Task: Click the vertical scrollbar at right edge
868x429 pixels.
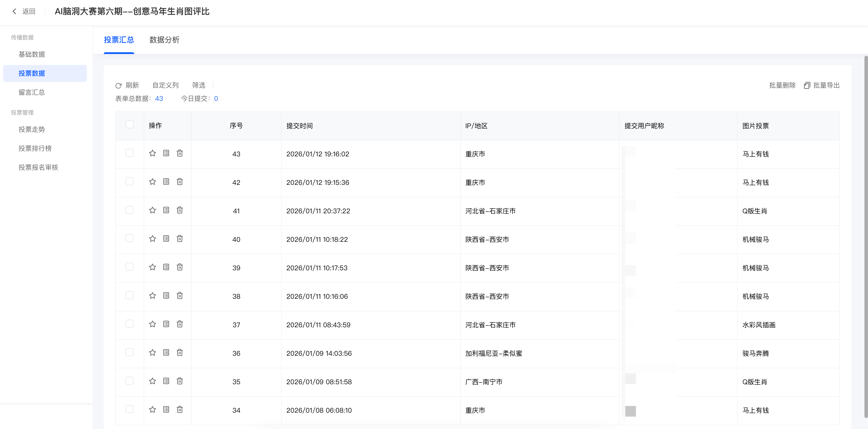Action: pyautogui.click(x=865, y=236)
